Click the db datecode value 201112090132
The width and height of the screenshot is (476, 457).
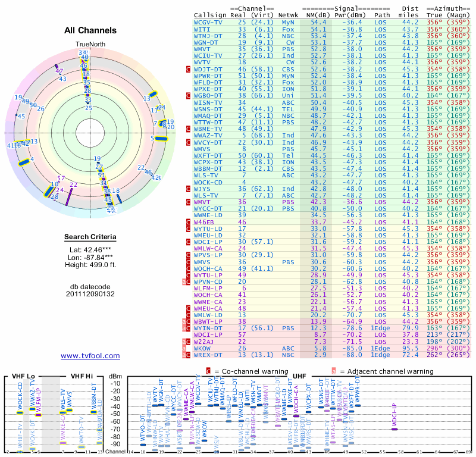tap(90, 294)
